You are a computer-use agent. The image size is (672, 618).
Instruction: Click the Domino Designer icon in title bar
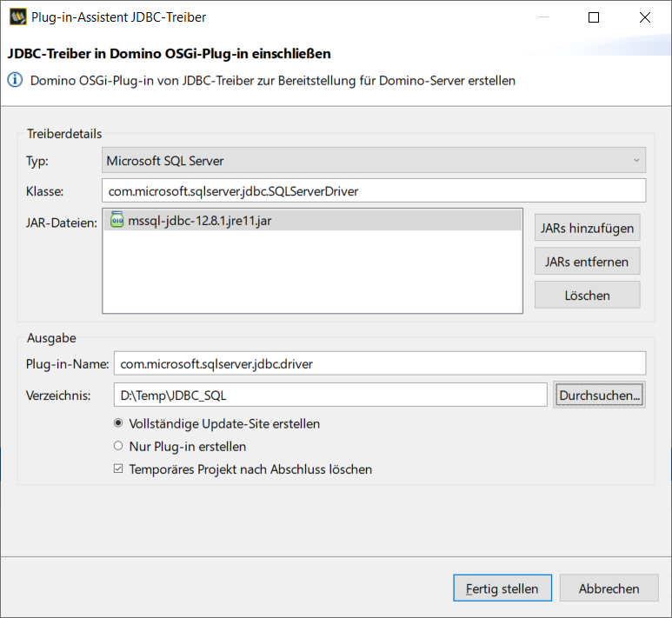pyautogui.click(x=17, y=17)
